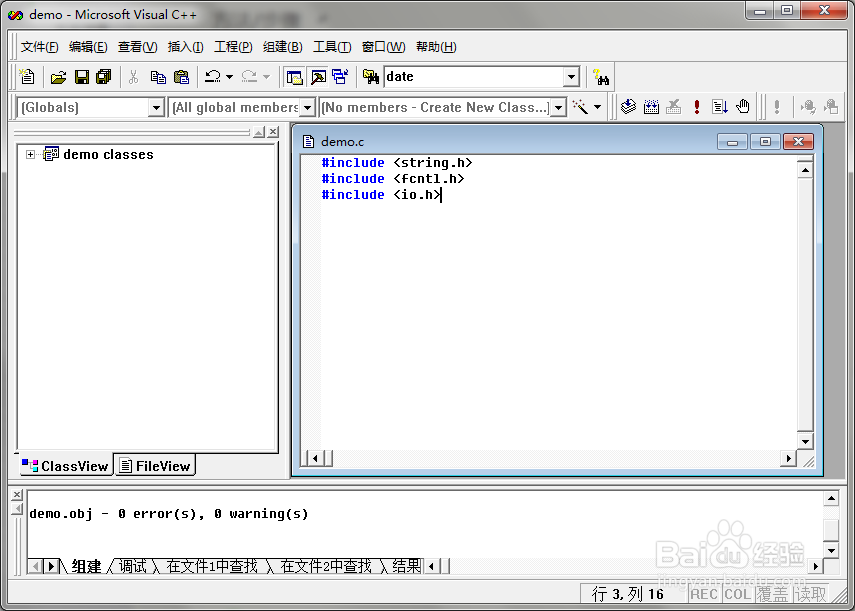Click the Build icon

coord(651,107)
